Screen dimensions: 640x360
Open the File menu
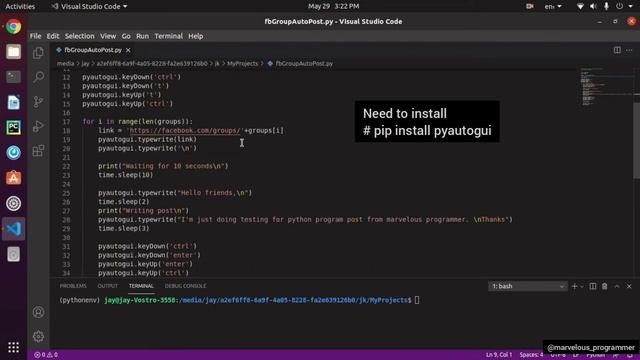point(36,36)
